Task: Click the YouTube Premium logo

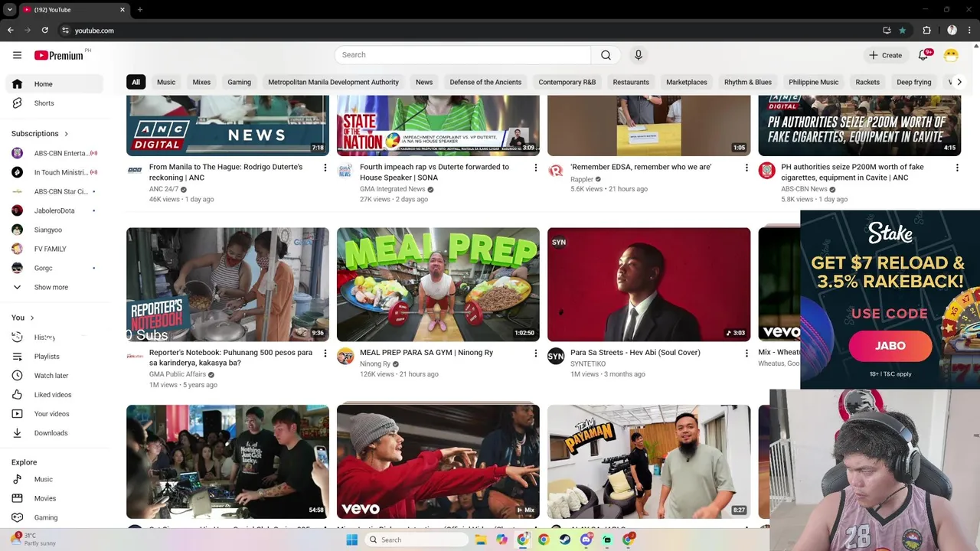Action: click(60, 55)
